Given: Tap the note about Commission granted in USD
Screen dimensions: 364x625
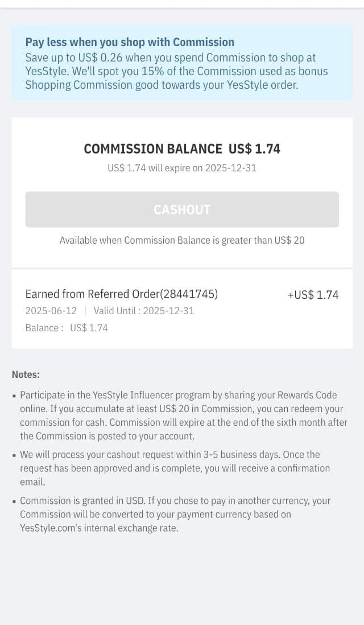Looking at the screenshot, I should point(175,514).
